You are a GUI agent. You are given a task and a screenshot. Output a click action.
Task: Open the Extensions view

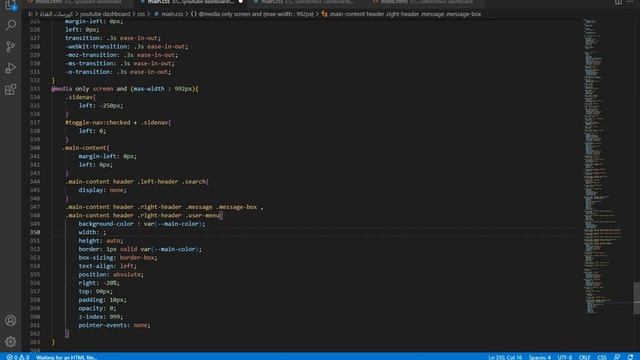(11, 89)
